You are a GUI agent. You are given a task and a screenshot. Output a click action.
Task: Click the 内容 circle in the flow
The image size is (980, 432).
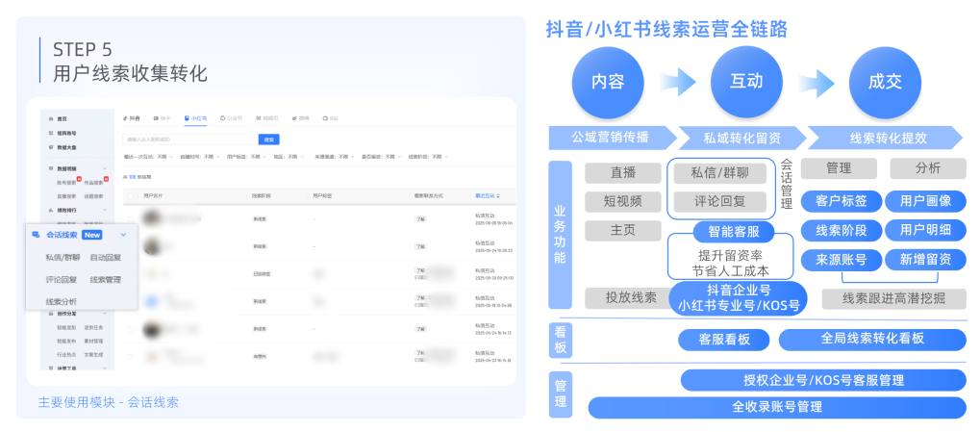[x=608, y=83]
